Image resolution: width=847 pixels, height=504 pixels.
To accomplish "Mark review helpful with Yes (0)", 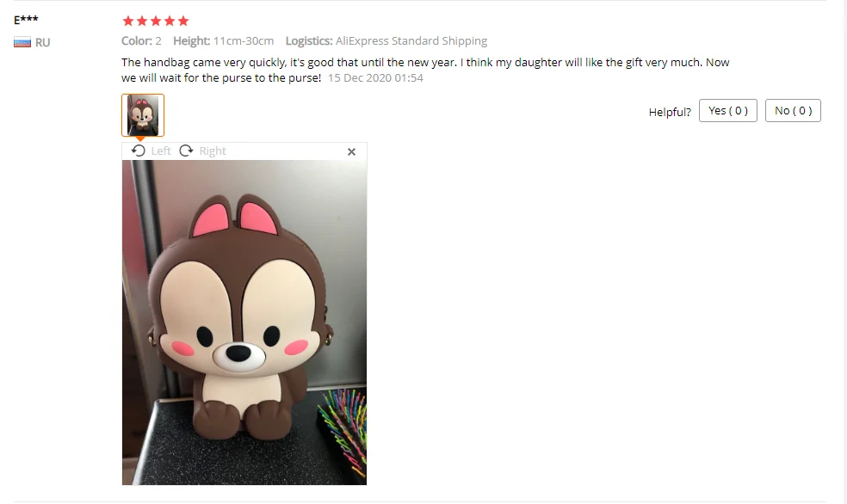I will pyautogui.click(x=727, y=111).
